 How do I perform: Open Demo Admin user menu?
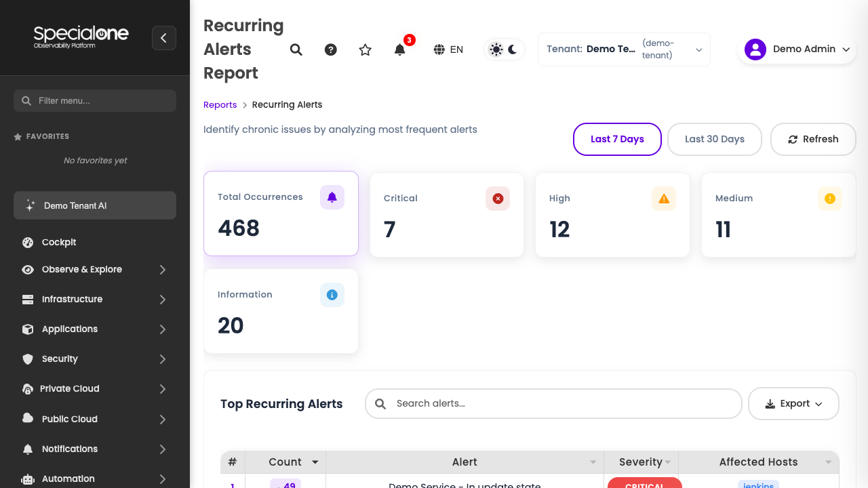pos(797,49)
